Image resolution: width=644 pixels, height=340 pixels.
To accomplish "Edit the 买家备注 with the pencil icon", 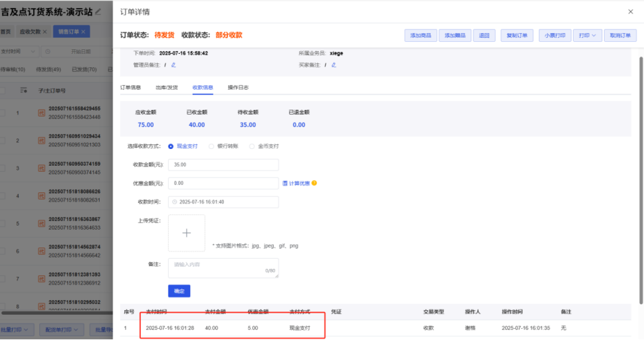I will (x=334, y=65).
